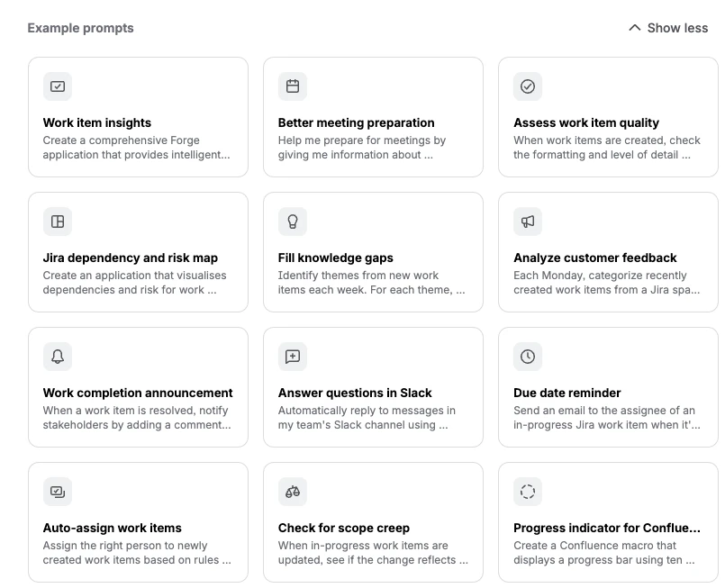Screen dimensions: 725x588
Task: Open the Fill knowledge gaps prompt
Action: (373, 252)
